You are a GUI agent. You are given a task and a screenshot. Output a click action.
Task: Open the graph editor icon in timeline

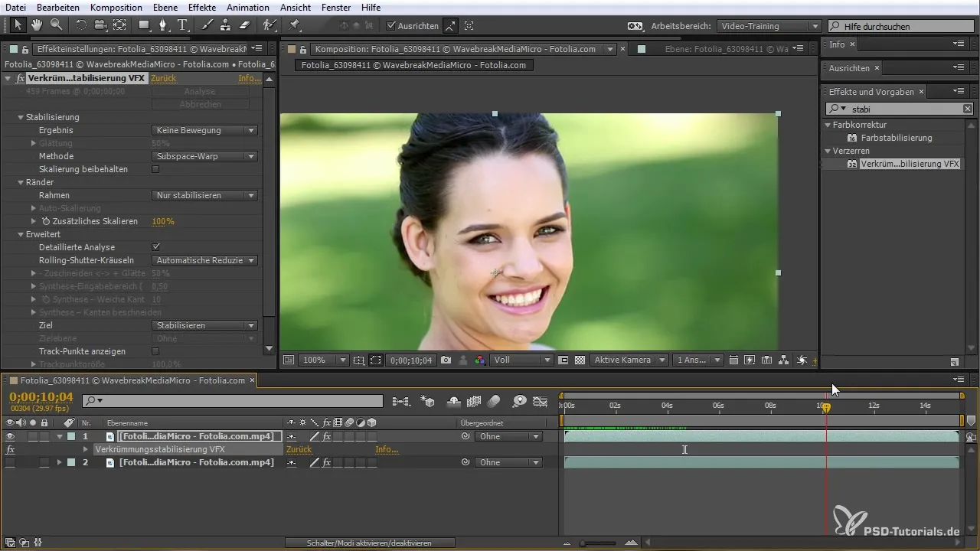click(541, 401)
